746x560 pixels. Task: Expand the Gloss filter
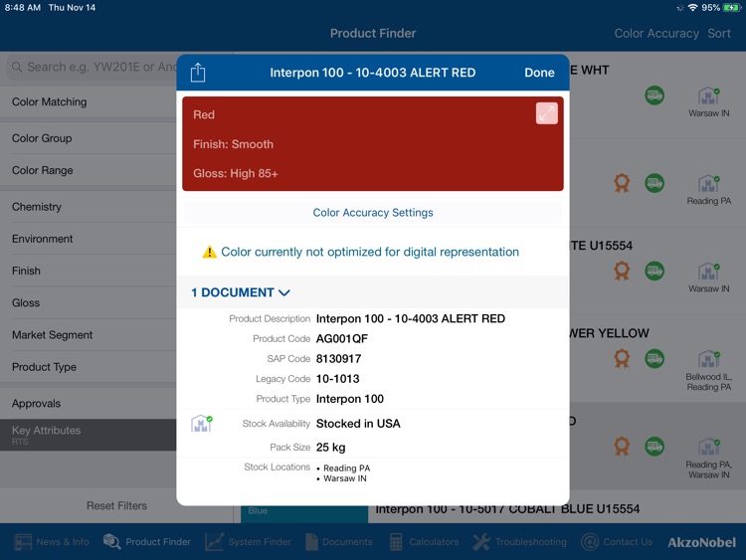pyautogui.click(x=88, y=302)
